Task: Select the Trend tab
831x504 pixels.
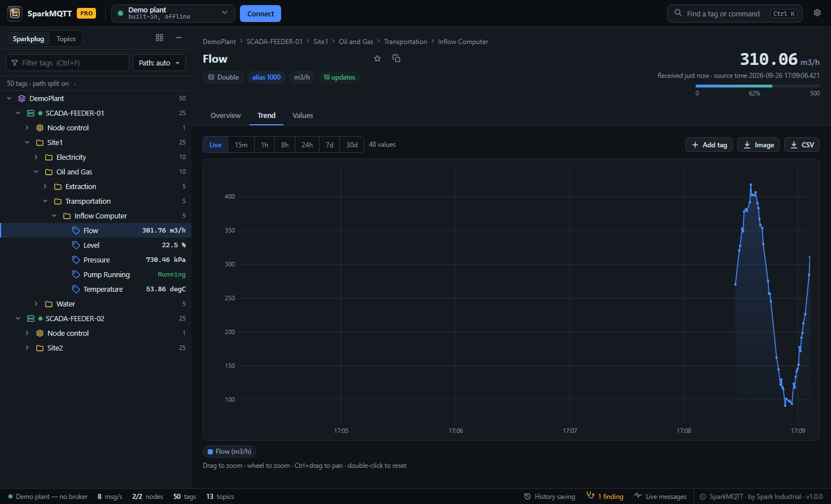Action: [x=266, y=115]
